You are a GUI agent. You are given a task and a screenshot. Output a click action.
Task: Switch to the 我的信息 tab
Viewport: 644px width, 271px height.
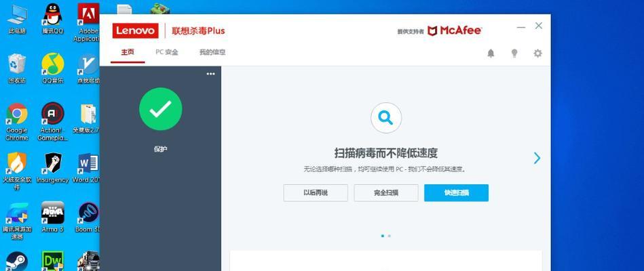click(x=212, y=52)
